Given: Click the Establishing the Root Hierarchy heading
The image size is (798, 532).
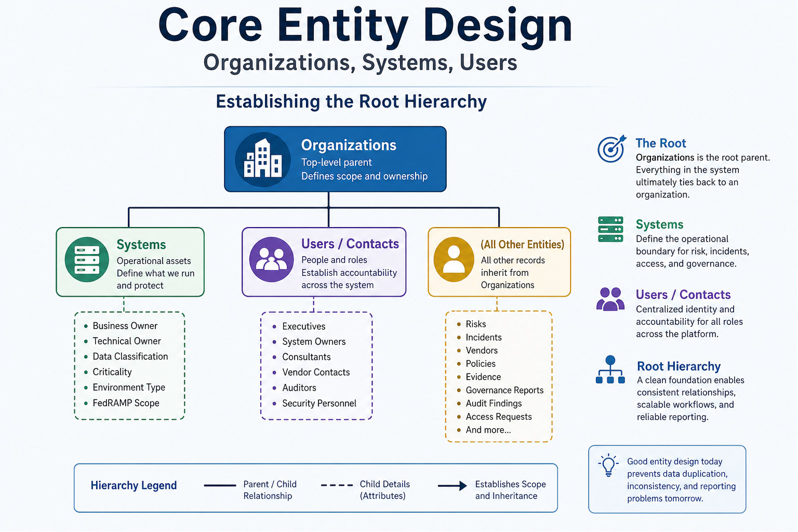Looking at the screenshot, I should (x=351, y=101).
